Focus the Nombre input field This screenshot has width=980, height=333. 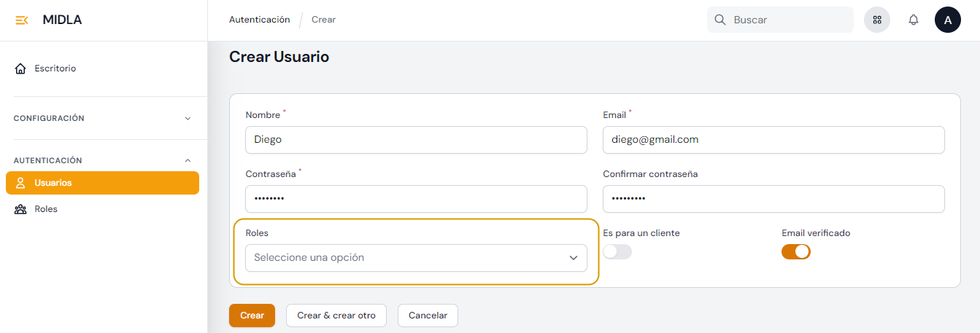click(x=416, y=140)
